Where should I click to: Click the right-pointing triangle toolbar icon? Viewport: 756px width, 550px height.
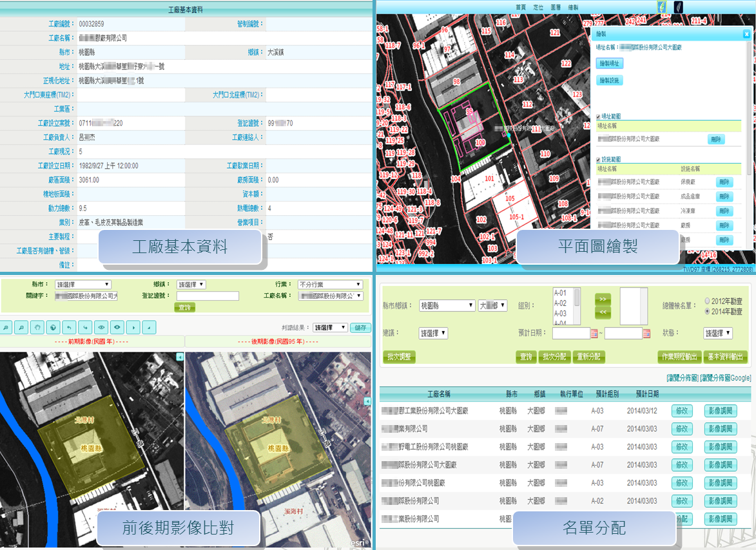tap(133, 328)
